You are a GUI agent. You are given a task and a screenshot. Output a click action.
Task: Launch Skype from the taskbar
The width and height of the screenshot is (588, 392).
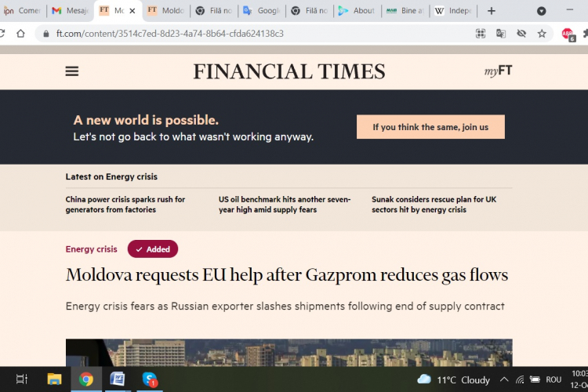pos(149,379)
